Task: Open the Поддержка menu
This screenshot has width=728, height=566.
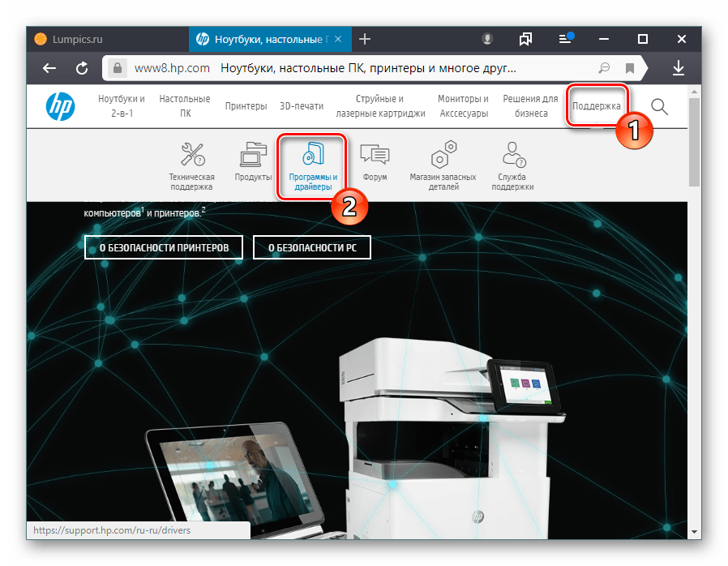Action: pyautogui.click(x=596, y=106)
